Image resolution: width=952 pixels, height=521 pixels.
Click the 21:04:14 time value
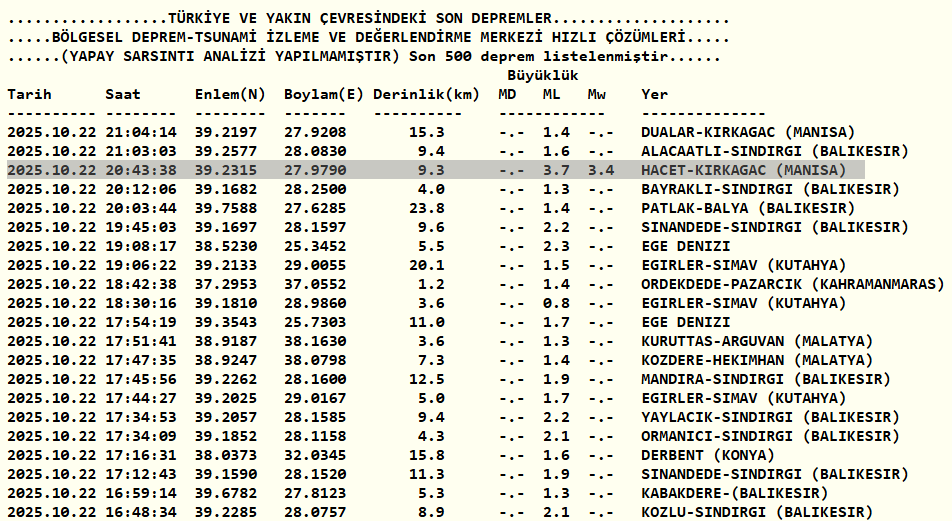(x=141, y=132)
